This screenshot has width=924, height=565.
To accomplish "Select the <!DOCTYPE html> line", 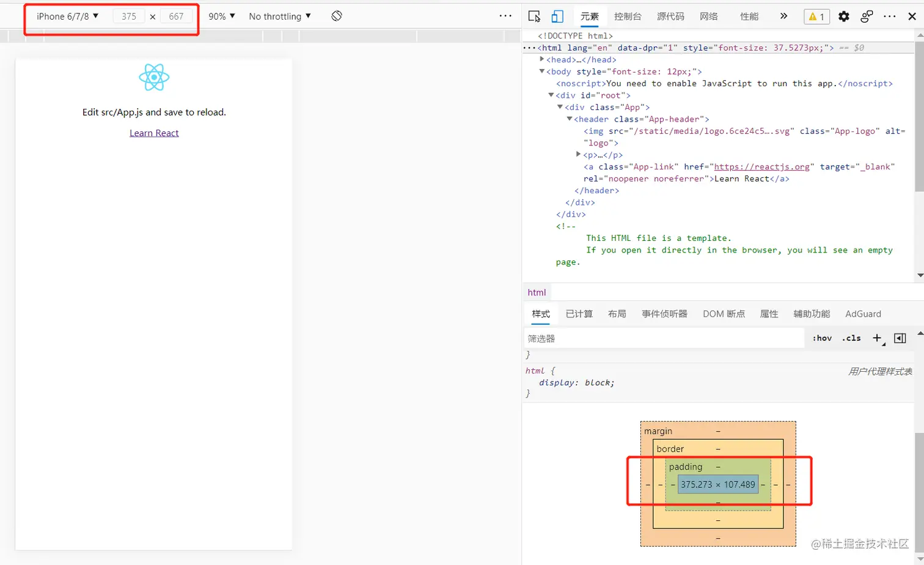I will tap(575, 35).
